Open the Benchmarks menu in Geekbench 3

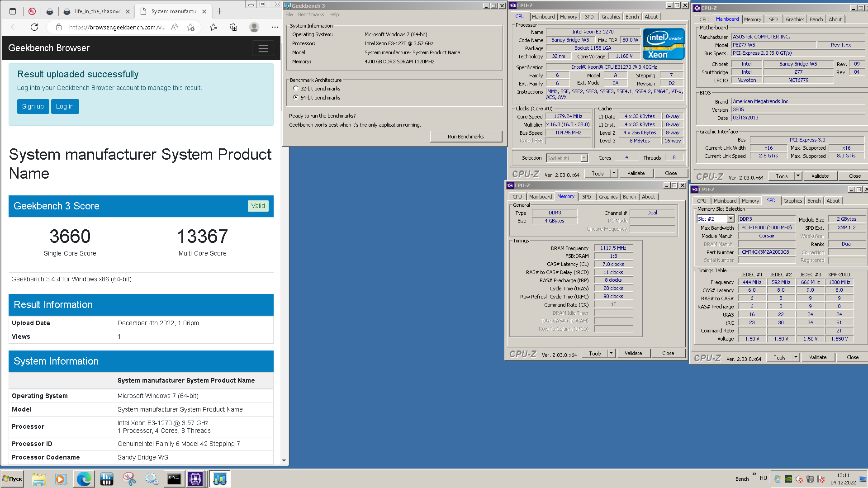click(x=311, y=14)
